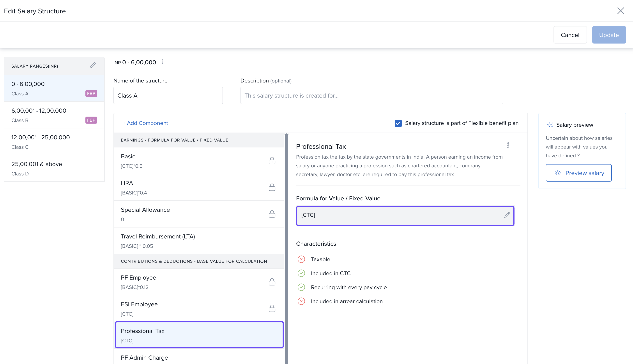
Task: Click the Description optional text field
Action: click(x=371, y=96)
